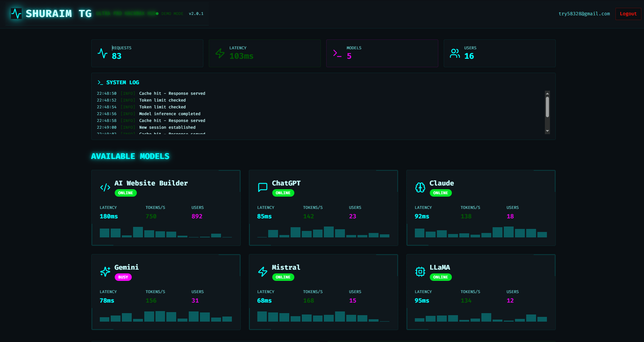Click the Logout button

point(628,14)
